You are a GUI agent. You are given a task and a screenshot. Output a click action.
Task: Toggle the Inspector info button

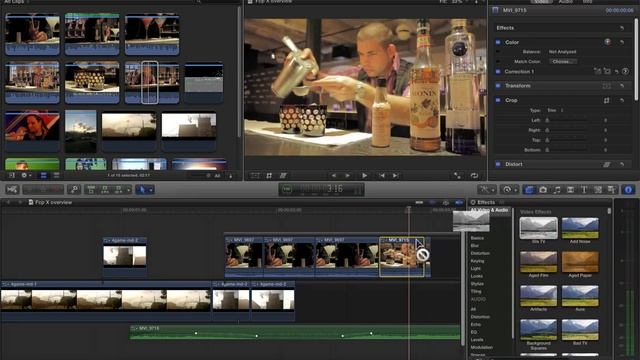click(x=628, y=189)
